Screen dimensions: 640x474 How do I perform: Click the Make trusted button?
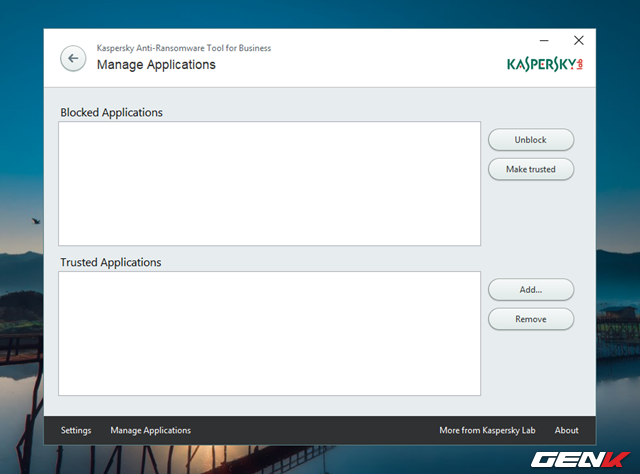click(x=530, y=169)
